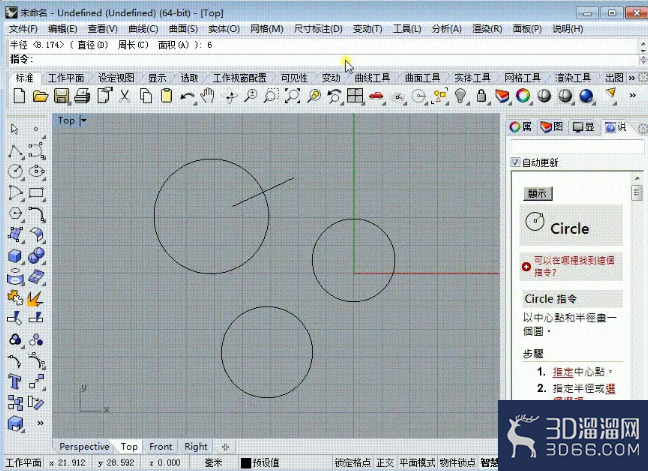648x471 pixels.
Task: Select the Box solid tool icon
Action: click(x=15, y=256)
